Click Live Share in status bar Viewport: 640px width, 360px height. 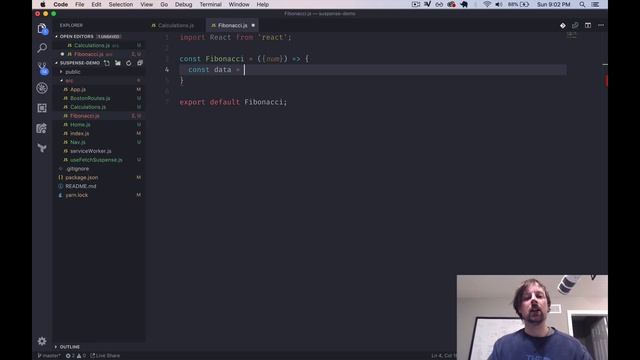pyautogui.click(x=105, y=356)
